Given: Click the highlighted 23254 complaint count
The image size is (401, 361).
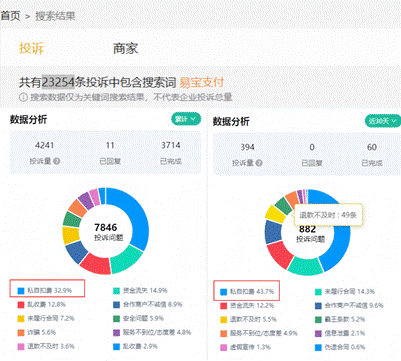Looking at the screenshot, I should tap(58, 82).
